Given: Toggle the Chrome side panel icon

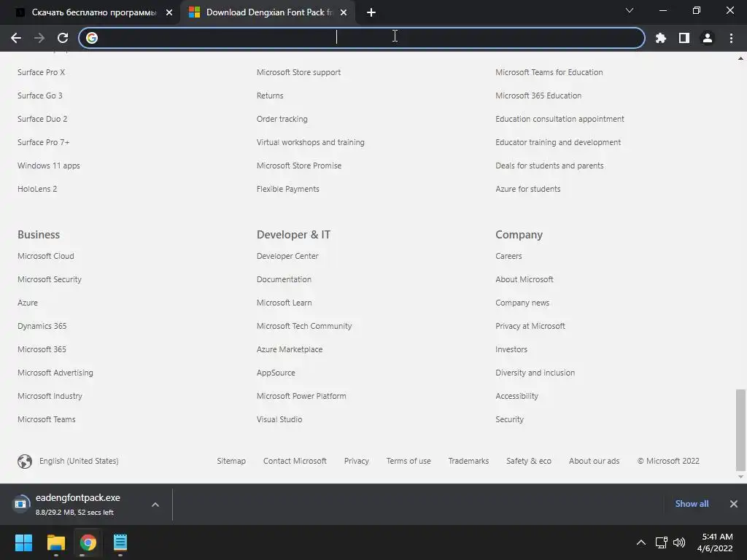Looking at the screenshot, I should 684,38.
